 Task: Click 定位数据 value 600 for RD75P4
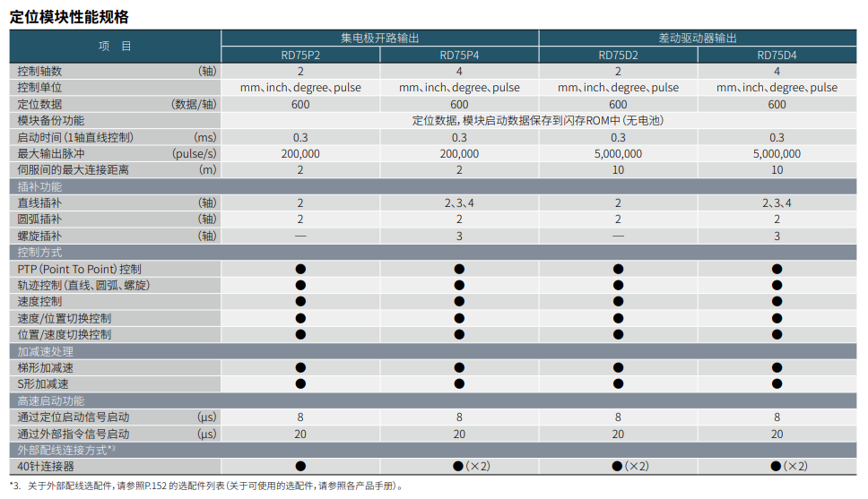pos(459,104)
